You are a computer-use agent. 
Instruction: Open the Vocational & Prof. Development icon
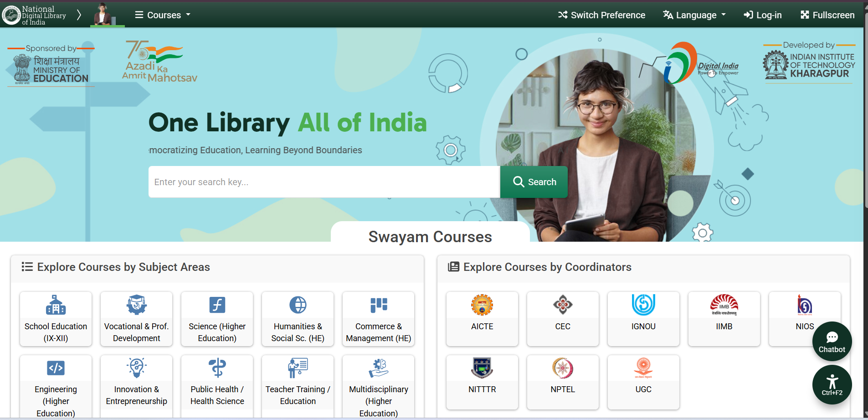pos(137,305)
